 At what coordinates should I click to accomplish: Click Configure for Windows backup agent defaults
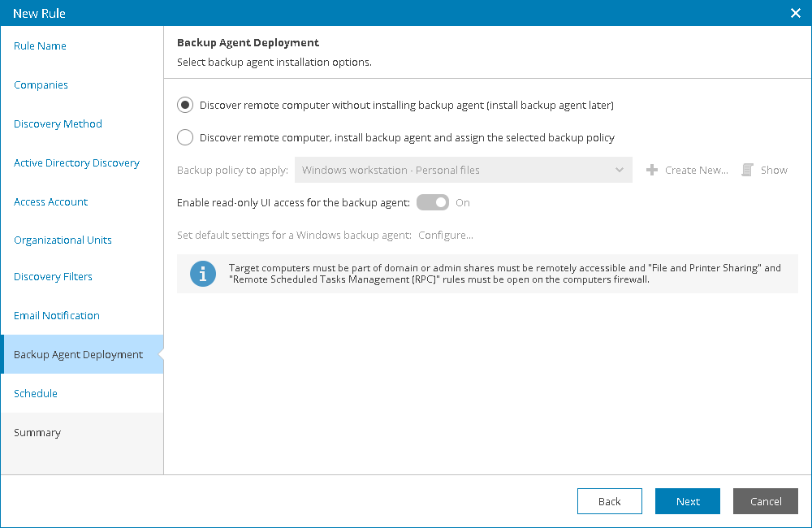pyautogui.click(x=446, y=235)
